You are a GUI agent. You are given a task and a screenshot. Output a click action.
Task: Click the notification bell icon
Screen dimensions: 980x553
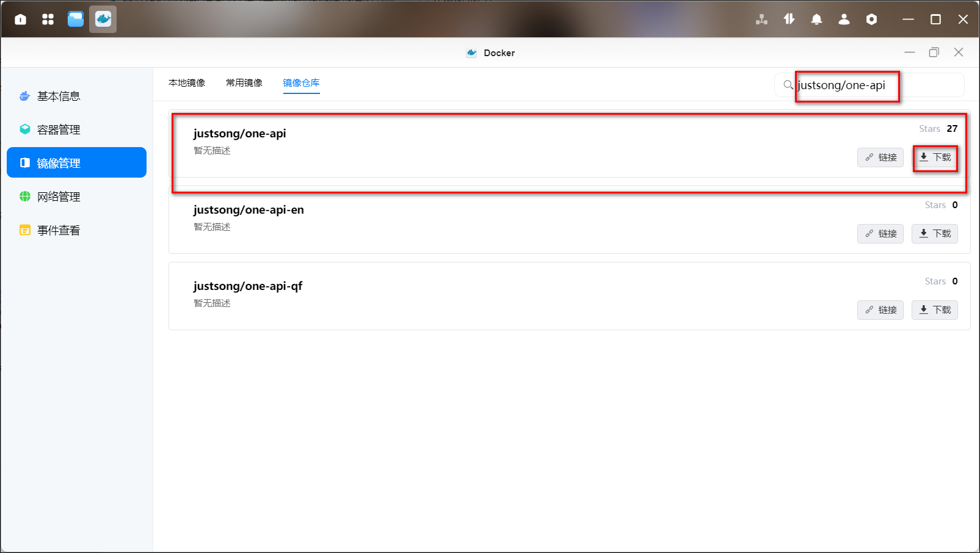click(x=816, y=20)
